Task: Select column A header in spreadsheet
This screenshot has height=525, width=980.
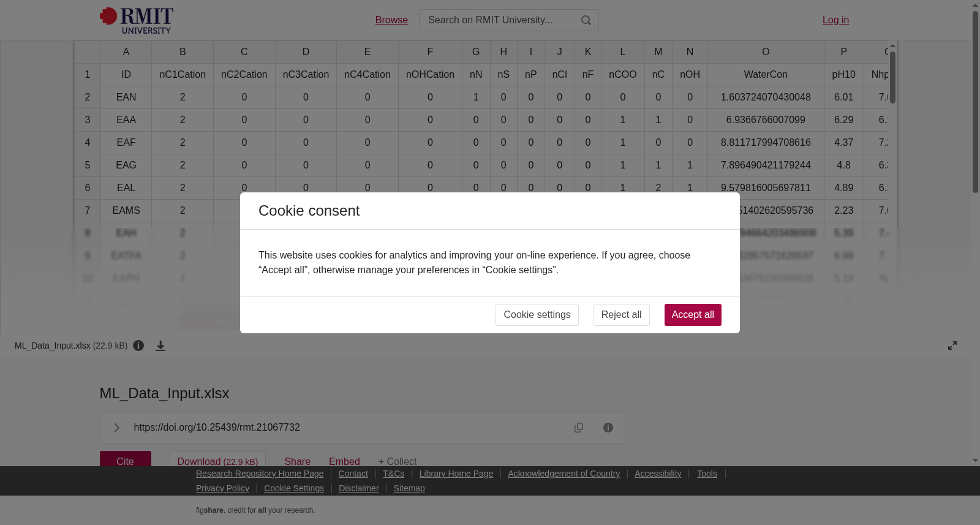Action: point(126,52)
